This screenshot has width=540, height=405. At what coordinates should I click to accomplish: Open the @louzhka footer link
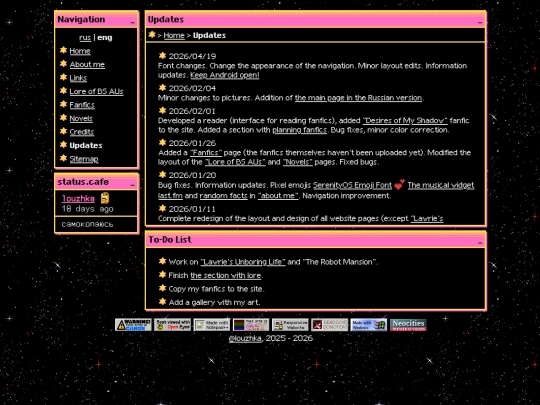245,338
